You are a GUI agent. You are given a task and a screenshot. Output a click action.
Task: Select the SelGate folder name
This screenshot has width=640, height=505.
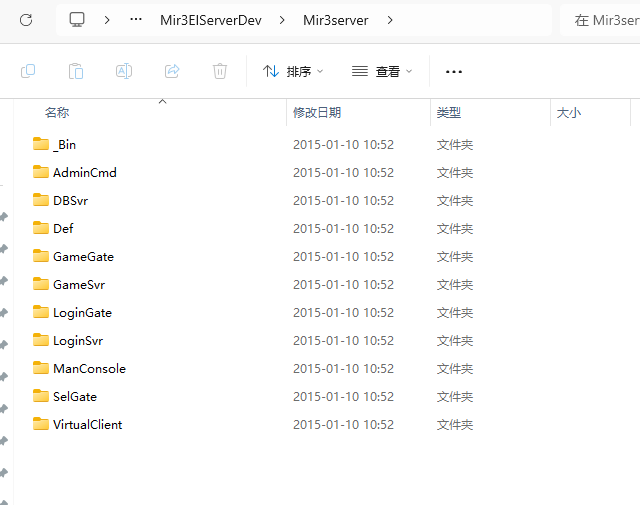75,396
